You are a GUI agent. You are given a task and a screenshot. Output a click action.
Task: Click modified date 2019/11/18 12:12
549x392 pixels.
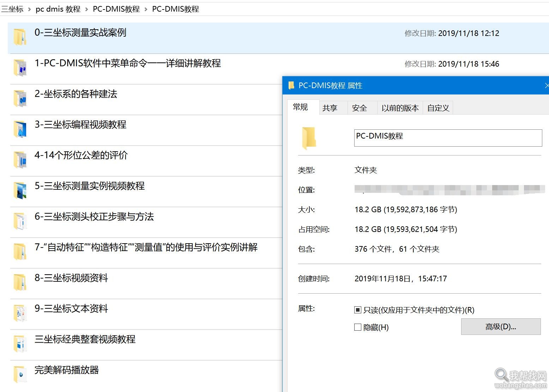point(469,33)
